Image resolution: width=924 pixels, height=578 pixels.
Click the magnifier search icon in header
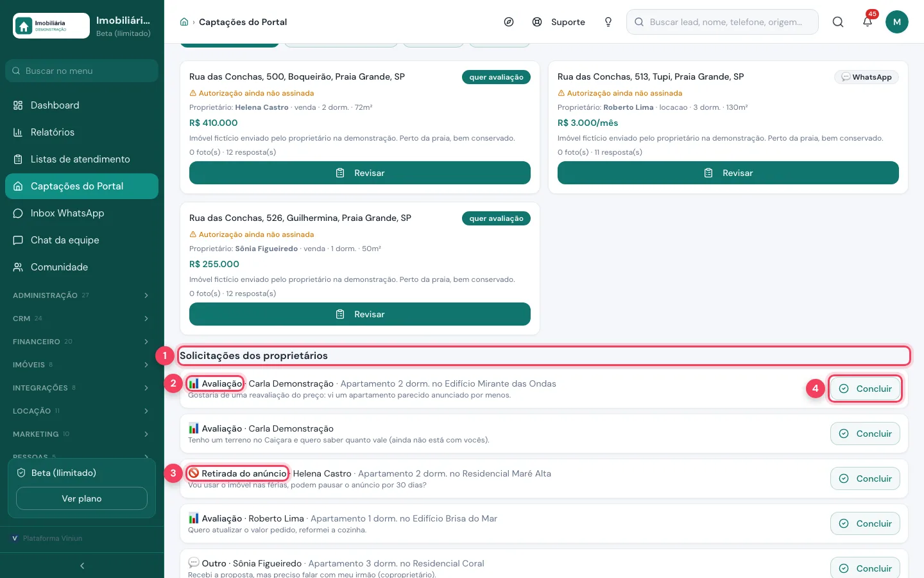click(x=838, y=22)
